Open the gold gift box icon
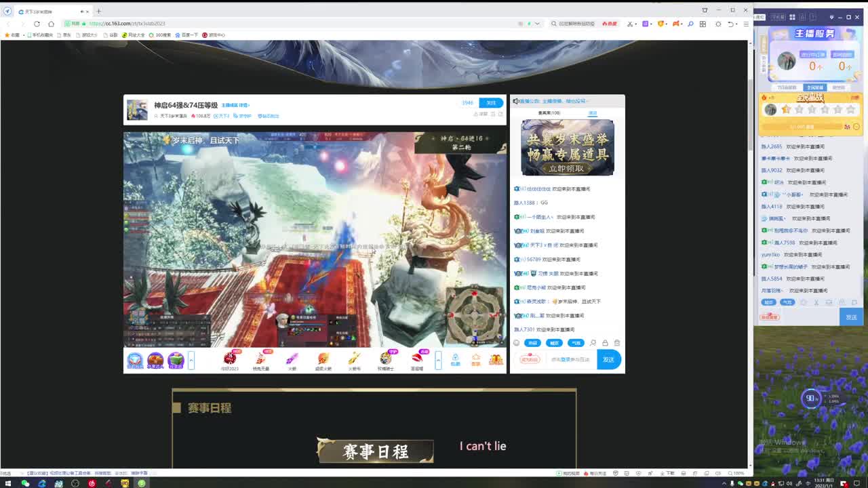The height and width of the screenshot is (488, 868). [496, 359]
